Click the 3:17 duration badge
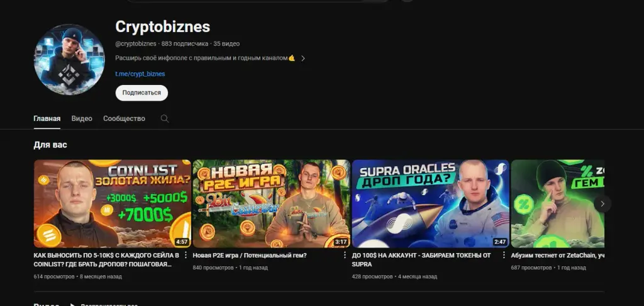The image size is (644, 306). pyautogui.click(x=341, y=242)
